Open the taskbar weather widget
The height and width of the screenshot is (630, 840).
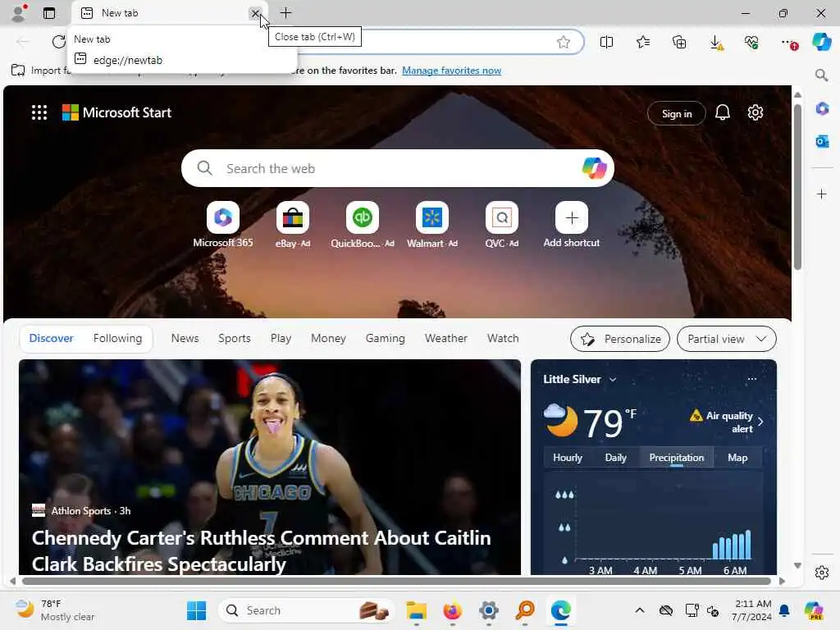pos(55,610)
